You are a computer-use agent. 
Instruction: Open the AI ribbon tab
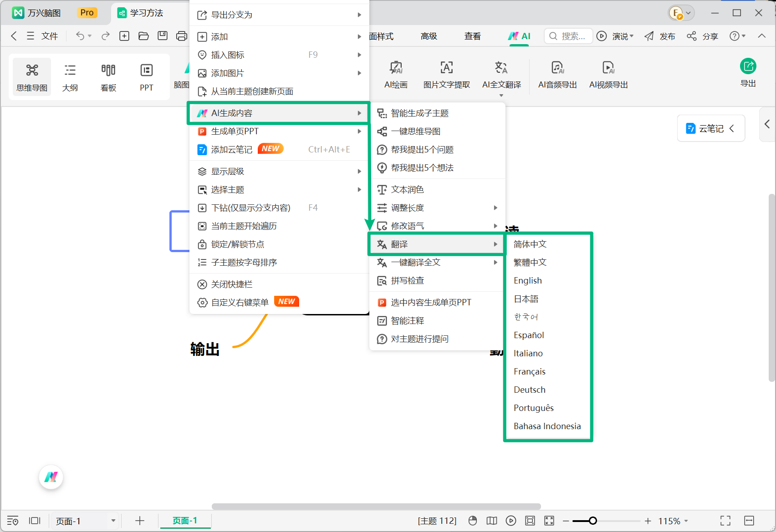pos(519,36)
